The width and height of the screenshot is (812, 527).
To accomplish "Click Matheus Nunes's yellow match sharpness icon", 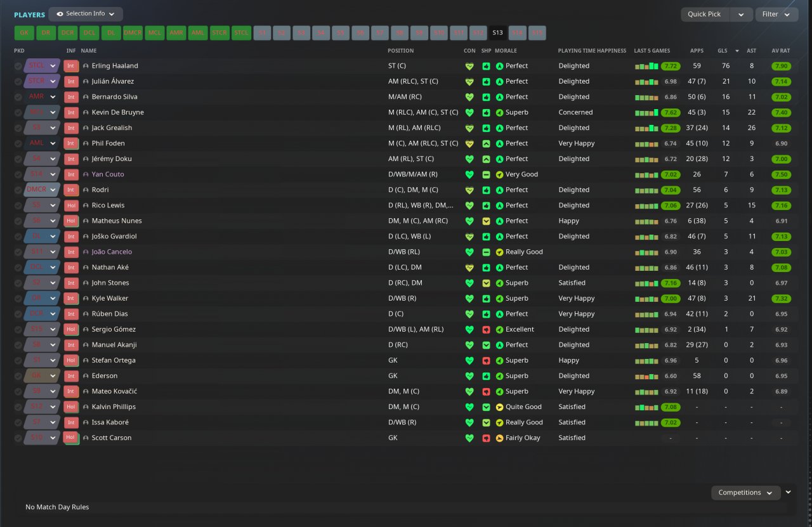I will [486, 221].
